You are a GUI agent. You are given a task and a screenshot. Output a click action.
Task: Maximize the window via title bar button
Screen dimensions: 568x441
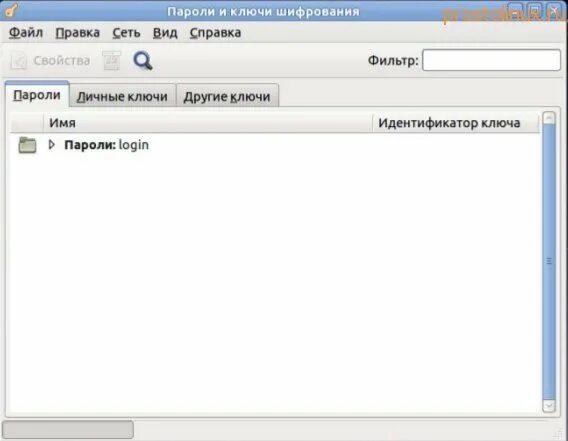tap(535, 10)
